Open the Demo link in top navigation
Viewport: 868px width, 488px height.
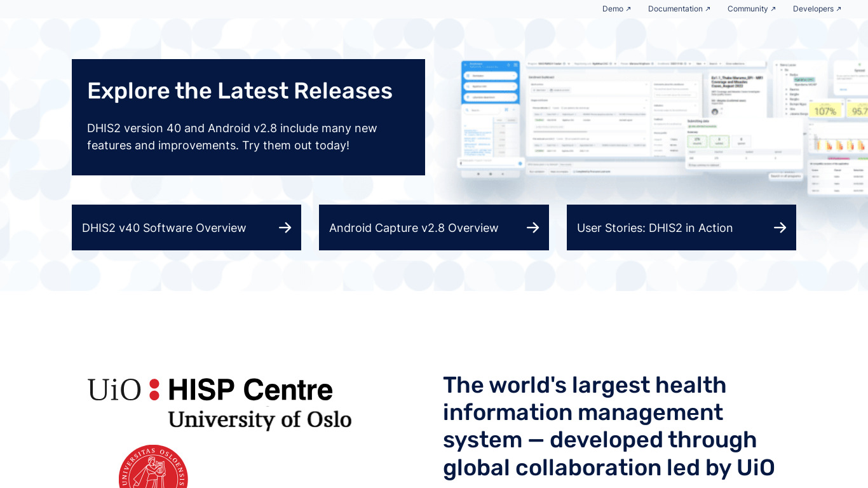616,9
